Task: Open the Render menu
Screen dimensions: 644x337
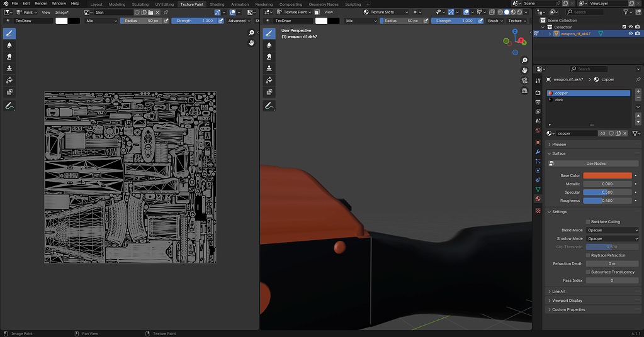Action: point(41,3)
